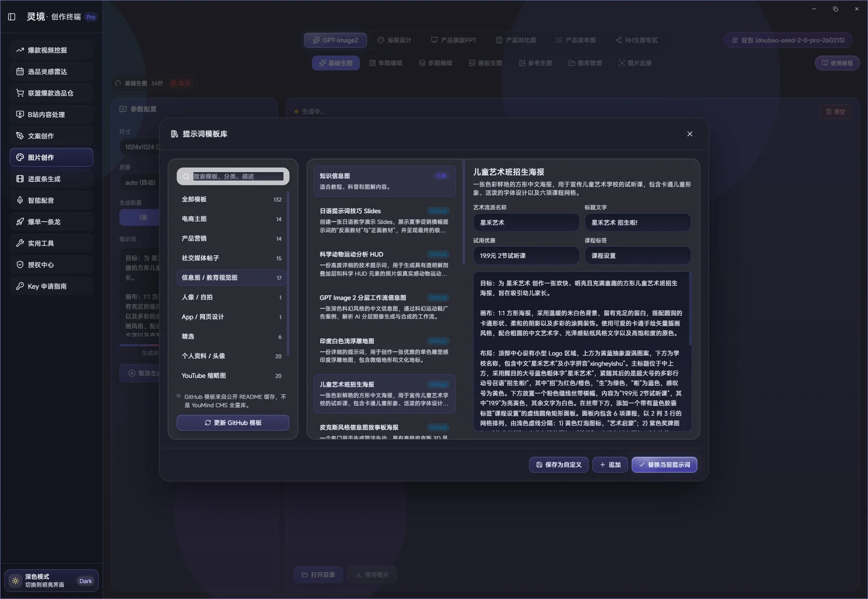Toggle the sidebar collapse icon
The width and height of the screenshot is (868, 599).
(x=12, y=17)
